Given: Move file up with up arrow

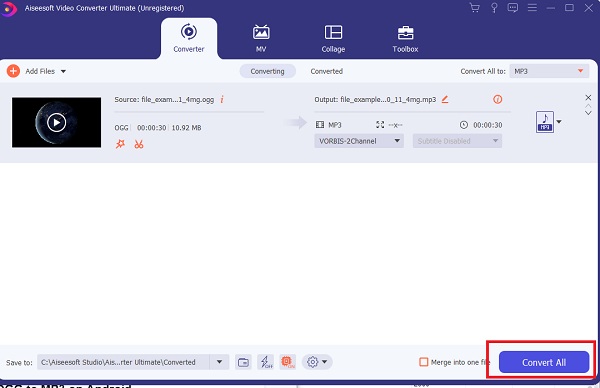Looking at the screenshot, I should coord(588,106).
